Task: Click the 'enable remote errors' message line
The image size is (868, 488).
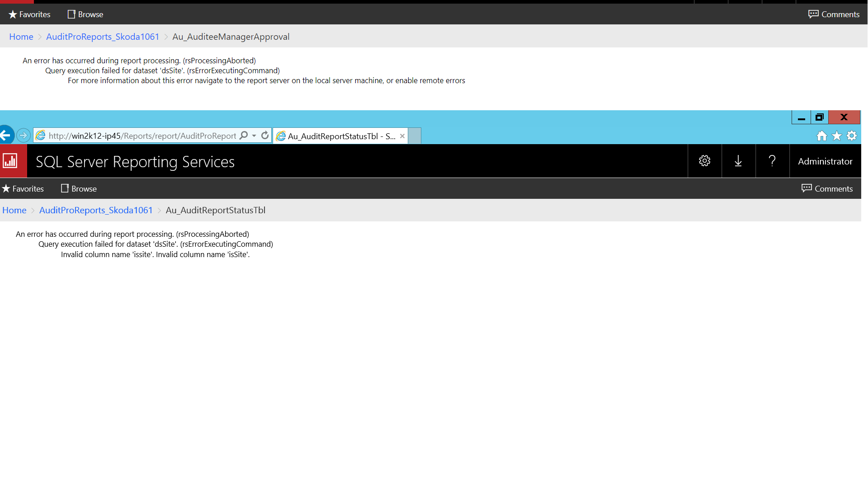Action: pyautogui.click(x=266, y=80)
